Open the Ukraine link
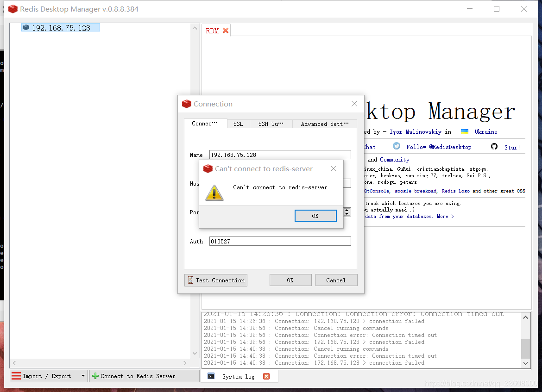Screen dimensions: 542x392 [485, 131]
